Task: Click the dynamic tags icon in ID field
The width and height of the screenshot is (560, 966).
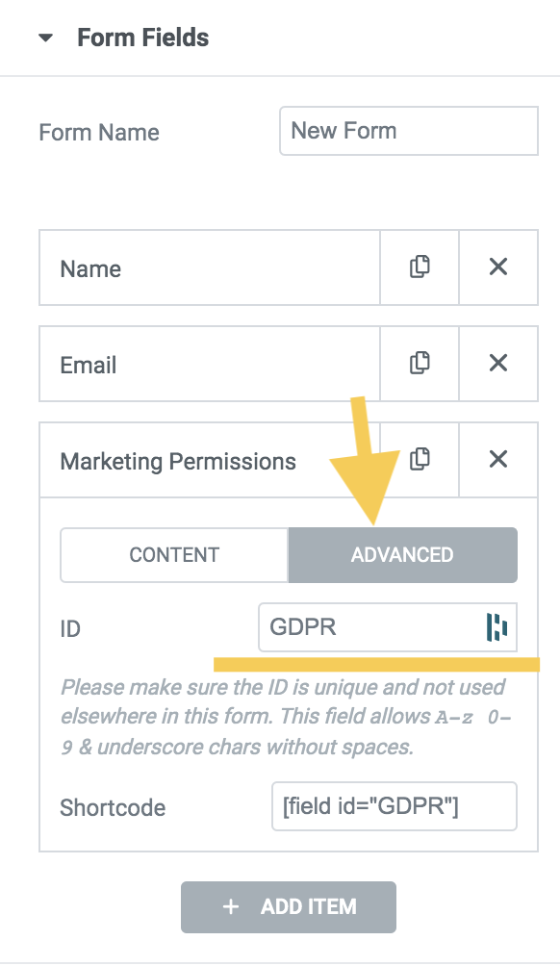Action: 496,627
